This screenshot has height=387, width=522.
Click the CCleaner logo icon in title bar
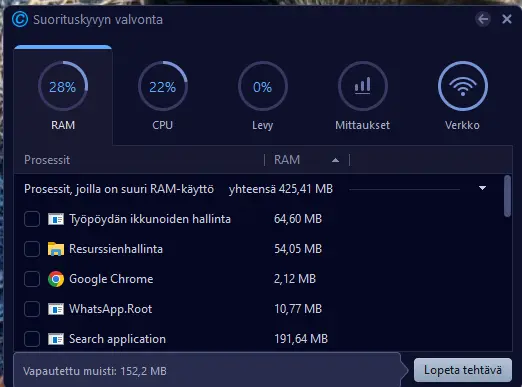(x=20, y=19)
